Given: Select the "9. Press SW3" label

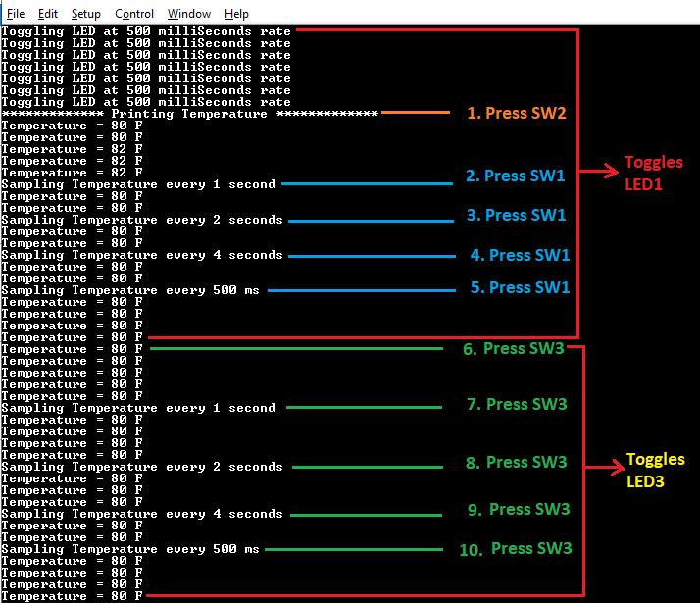Looking at the screenshot, I should click(x=519, y=509).
